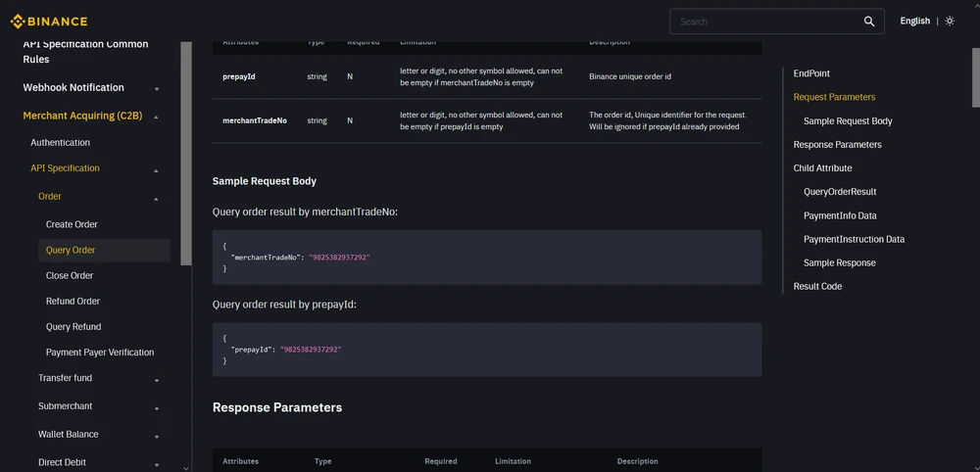
Task: Jump to Response Parameters in the page outline
Action: coord(837,145)
